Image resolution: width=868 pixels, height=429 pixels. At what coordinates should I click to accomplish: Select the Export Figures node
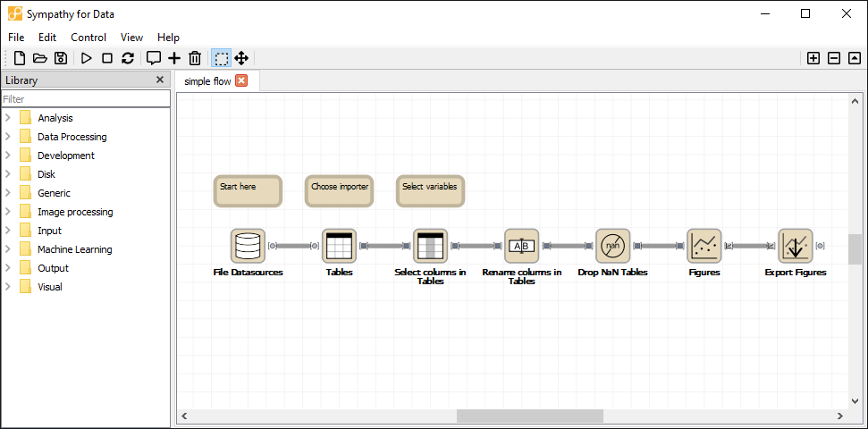tap(796, 246)
